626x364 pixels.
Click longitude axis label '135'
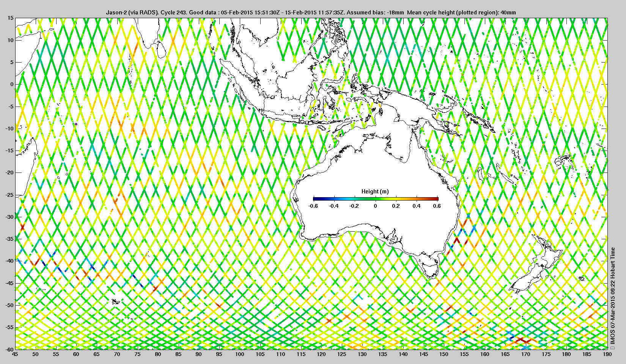[x=383, y=355]
